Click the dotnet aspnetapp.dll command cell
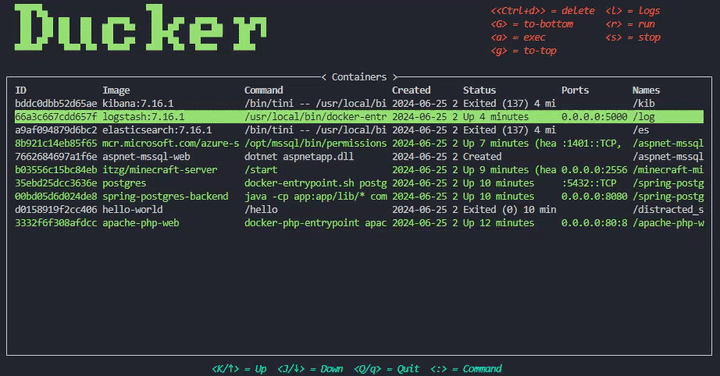 [299, 157]
